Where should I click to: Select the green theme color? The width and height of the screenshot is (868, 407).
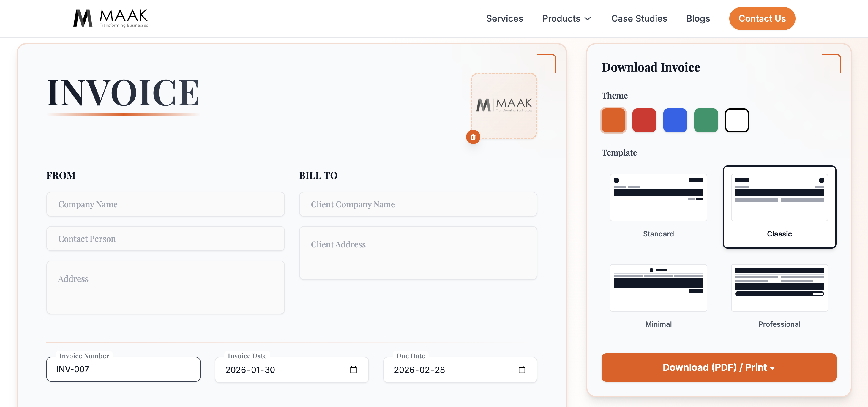coord(706,120)
